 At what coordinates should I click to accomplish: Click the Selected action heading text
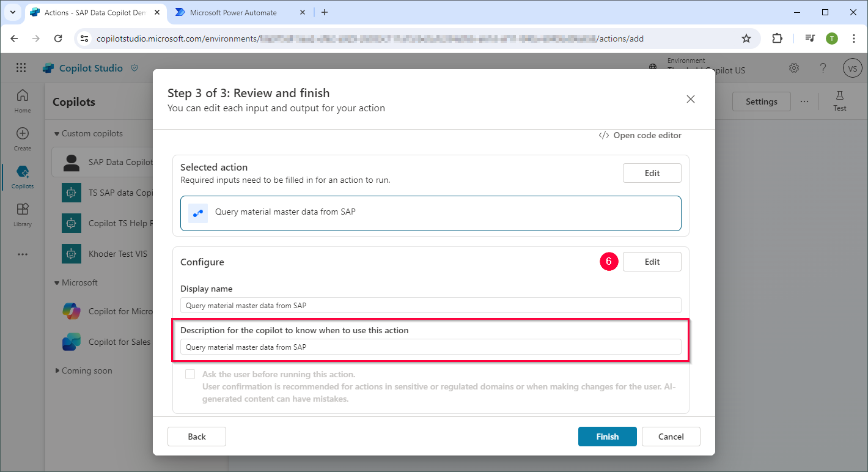pos(214,167)
